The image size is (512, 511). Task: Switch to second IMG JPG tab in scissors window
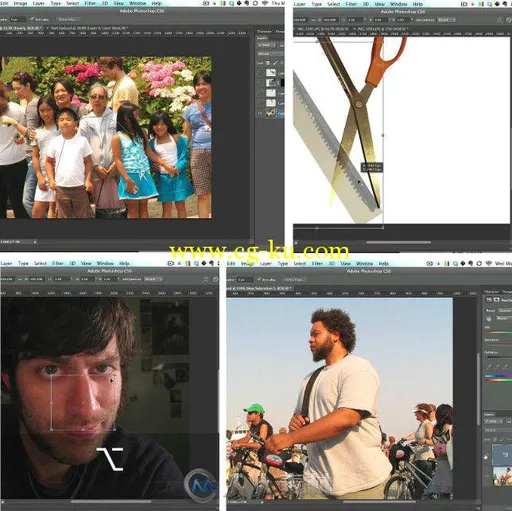pyautogui.click(x=381, y=29)
